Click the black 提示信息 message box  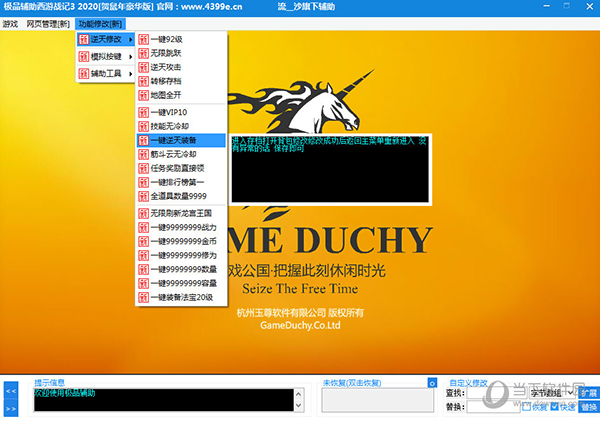coord(164,400)
